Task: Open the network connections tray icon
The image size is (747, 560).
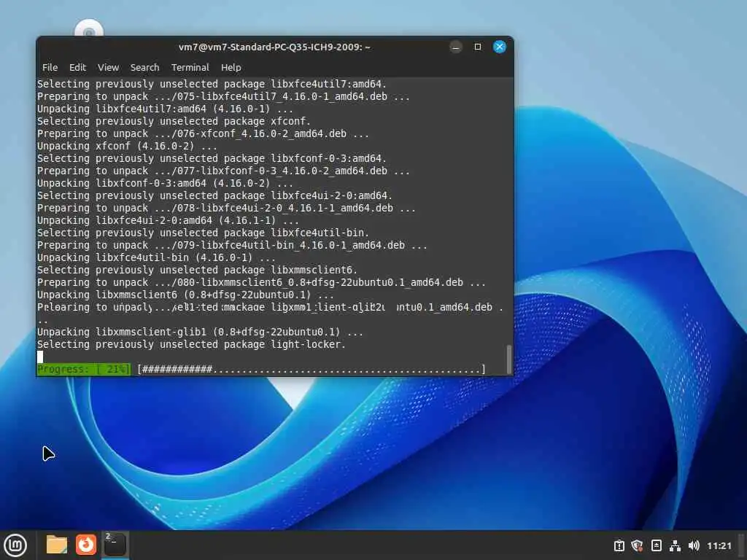Action: [x=675, y=545]
